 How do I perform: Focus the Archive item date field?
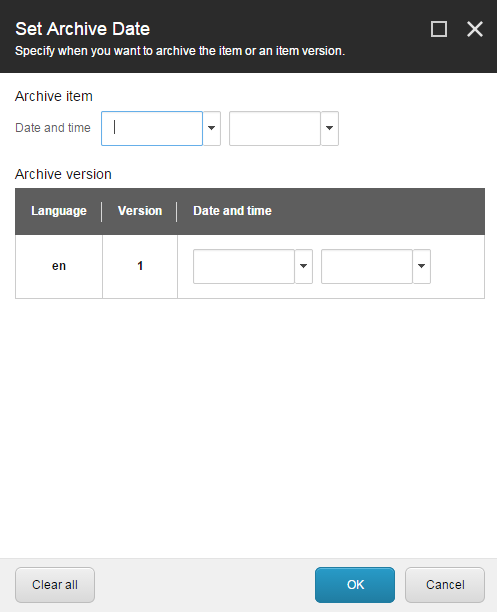tap(152, 128)
